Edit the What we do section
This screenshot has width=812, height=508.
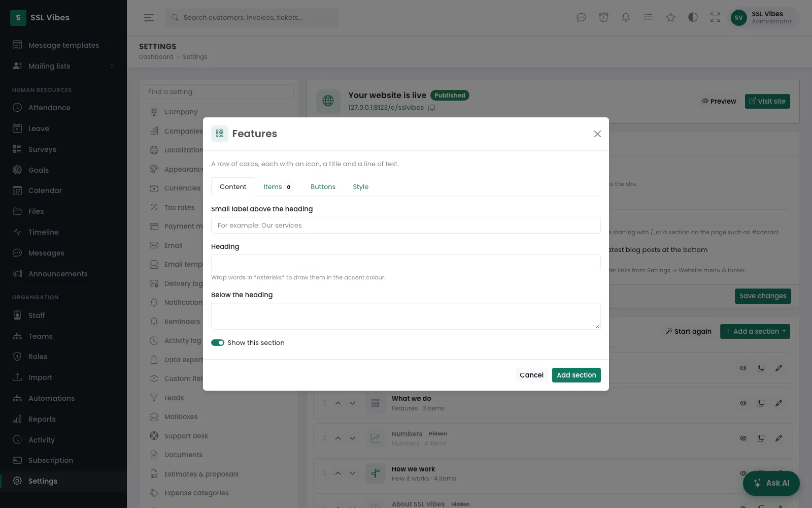coord(779,403)
